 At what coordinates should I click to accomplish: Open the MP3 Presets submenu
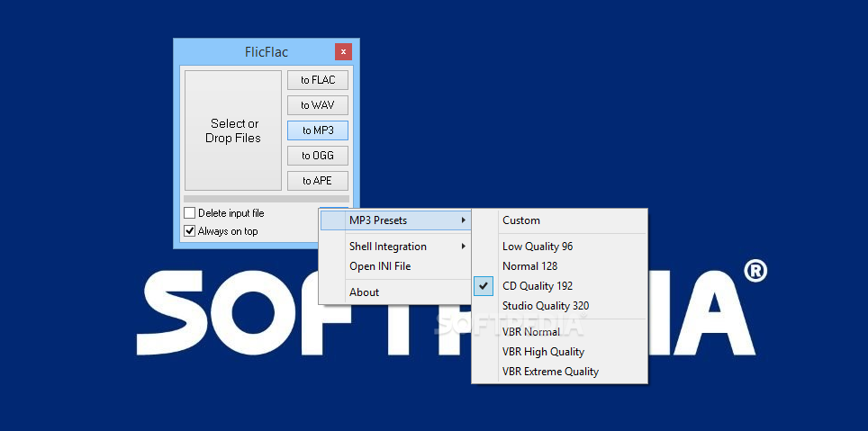tap(395, 220)
